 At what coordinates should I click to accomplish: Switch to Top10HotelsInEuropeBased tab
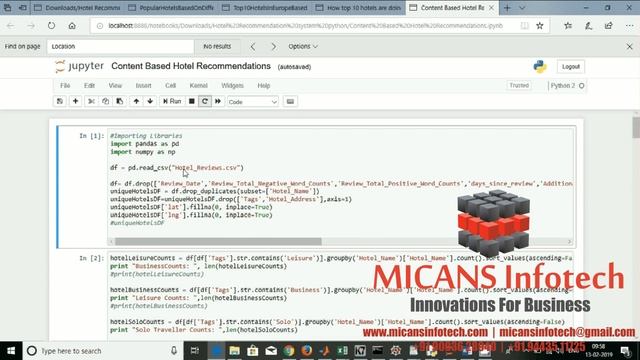coord(265,8)
